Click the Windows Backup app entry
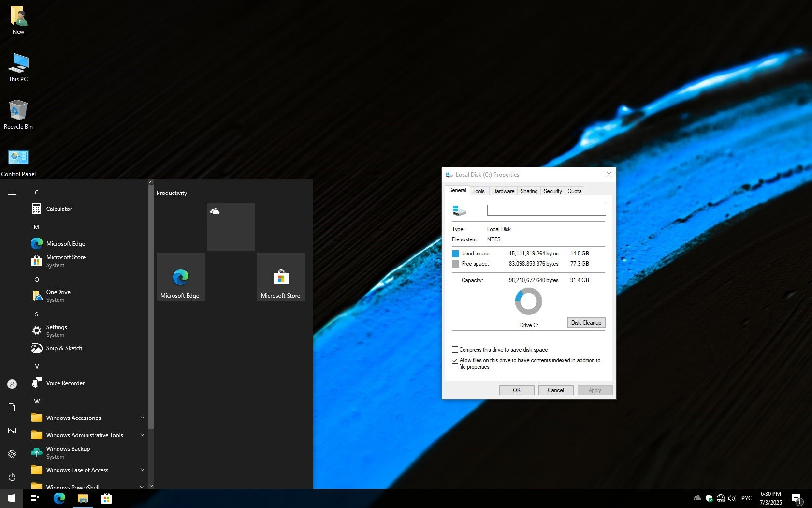 click(x=68, y=452)
